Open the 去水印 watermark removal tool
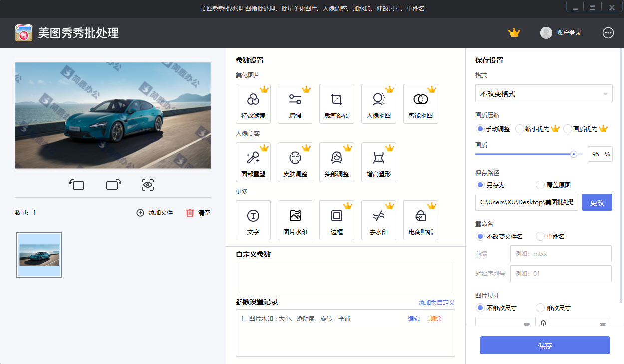The width and height of the screenshot is (624, 364). coord(379,220)
